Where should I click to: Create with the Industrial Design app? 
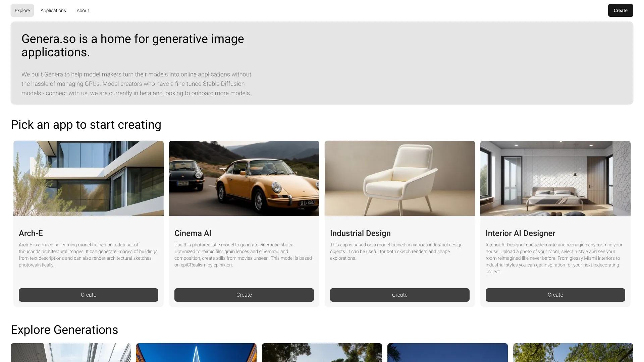(399, 295)
